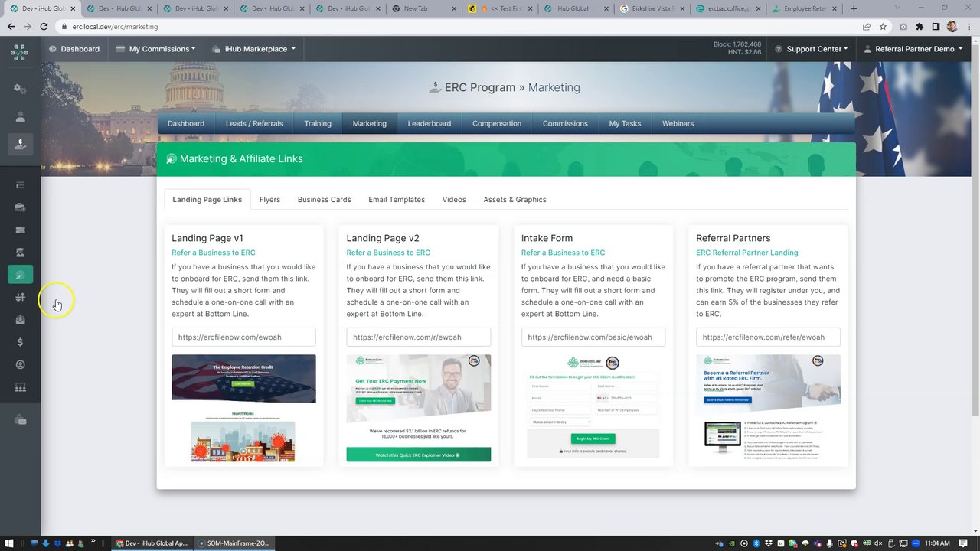Click the share page icon in address bar

pyautogui.click(x=866, y=26)
